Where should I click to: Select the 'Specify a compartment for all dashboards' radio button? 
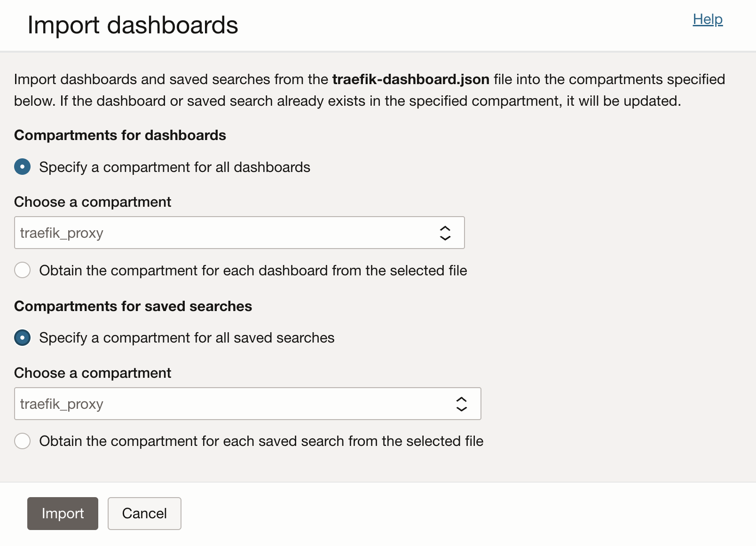pyautogui.click(x=23, y=167)
